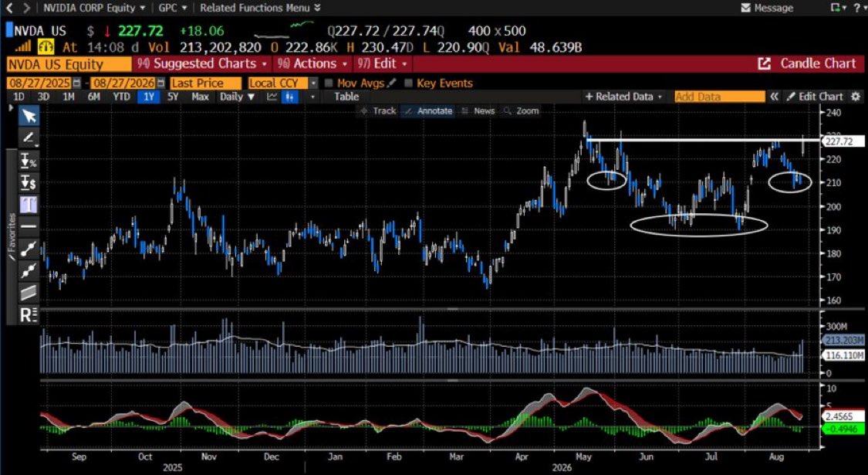The width and height of the screenshot is (868, 475).
Task: Choose the pencil draw tool
Action: coord(29,138)
